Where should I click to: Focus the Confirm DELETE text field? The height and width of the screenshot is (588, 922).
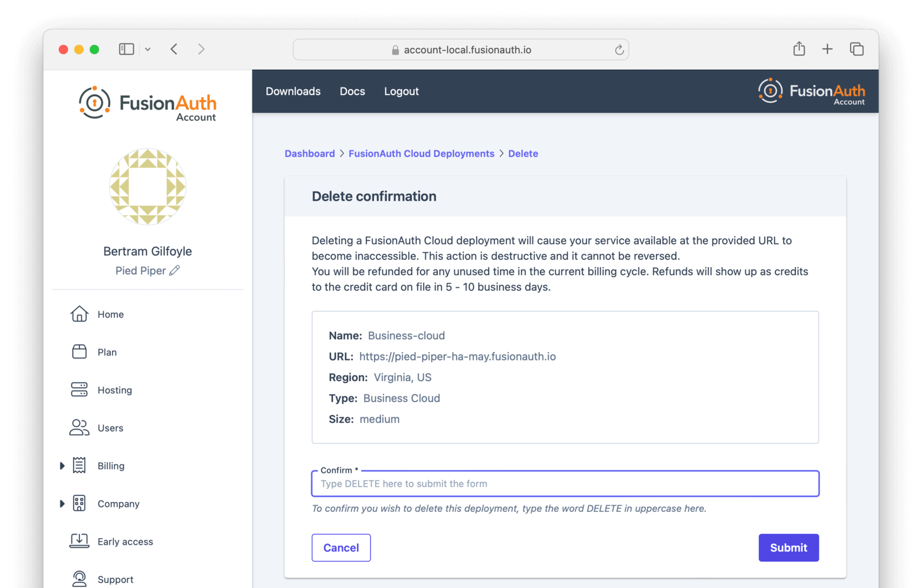pyautogui.click(x=565, y=484)
